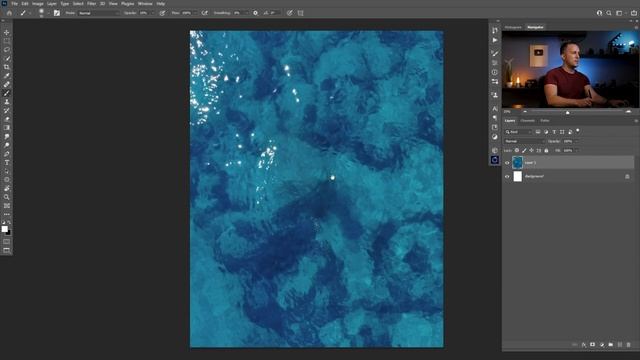Open the Image menu

coord(38,4)
